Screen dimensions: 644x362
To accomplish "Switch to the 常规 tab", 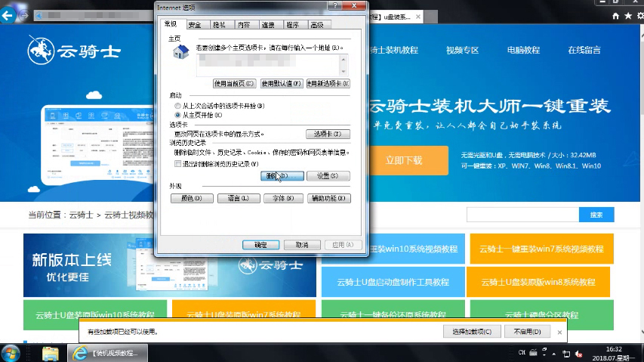I will pyautogui.click(x=171, y=24).
